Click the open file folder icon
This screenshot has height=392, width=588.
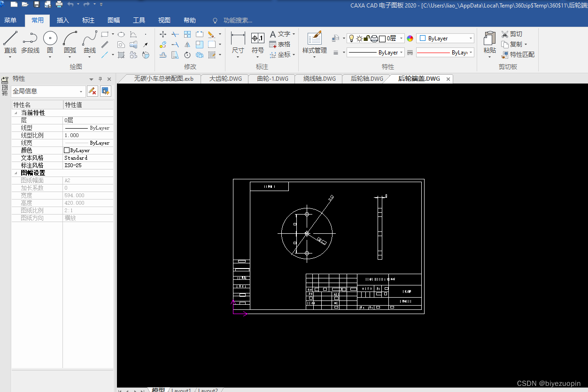click(x=24, y=4)
